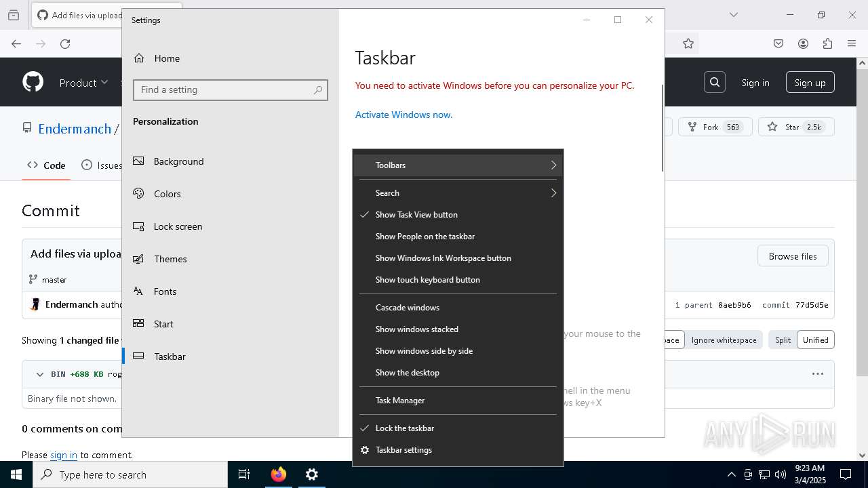The height and width of the screenshot is (488, 868).
Task: Open Taskbar settings menu entry
Action: [x=458, y=450]
